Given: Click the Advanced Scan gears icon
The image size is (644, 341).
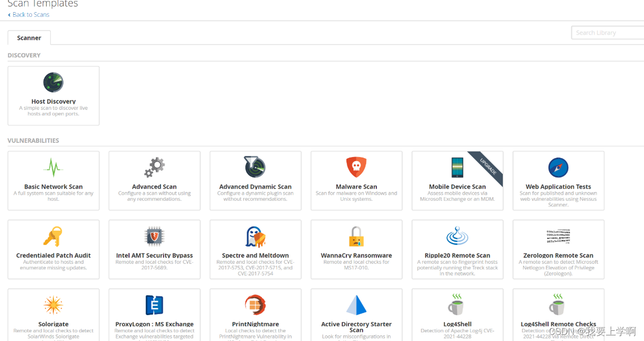Looking at the screenshot, I should (155, 167).
